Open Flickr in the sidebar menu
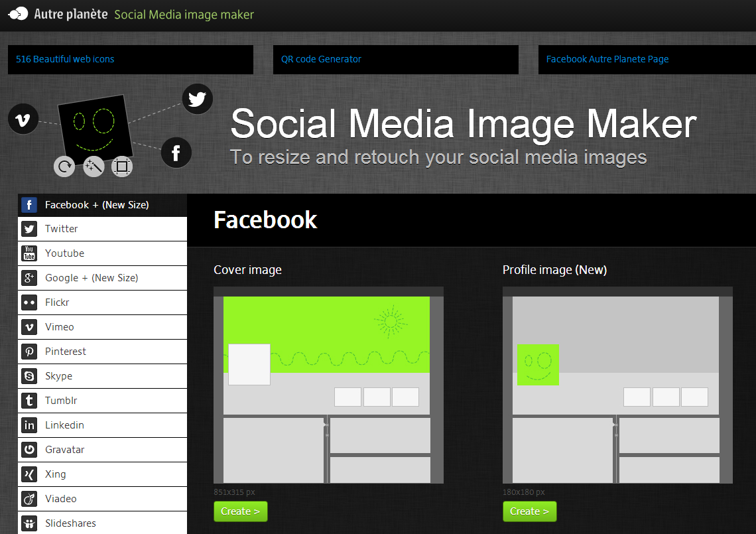The width and height of the screenshot is (756, 534). 102,302
